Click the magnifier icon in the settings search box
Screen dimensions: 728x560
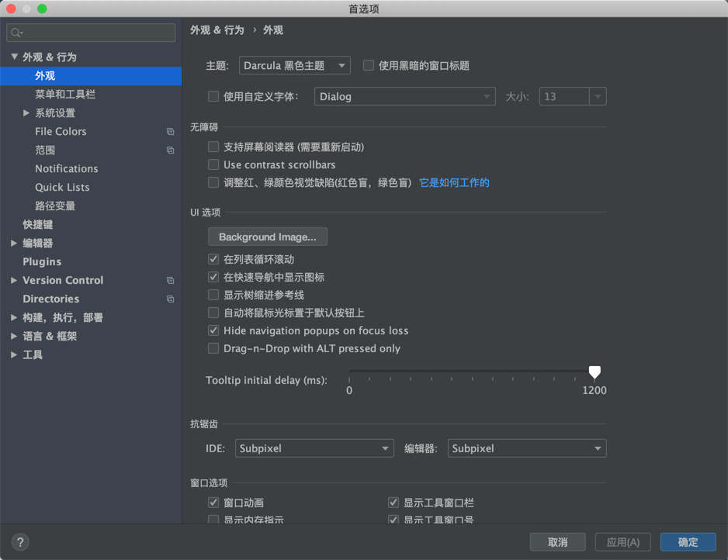(16, 33)
